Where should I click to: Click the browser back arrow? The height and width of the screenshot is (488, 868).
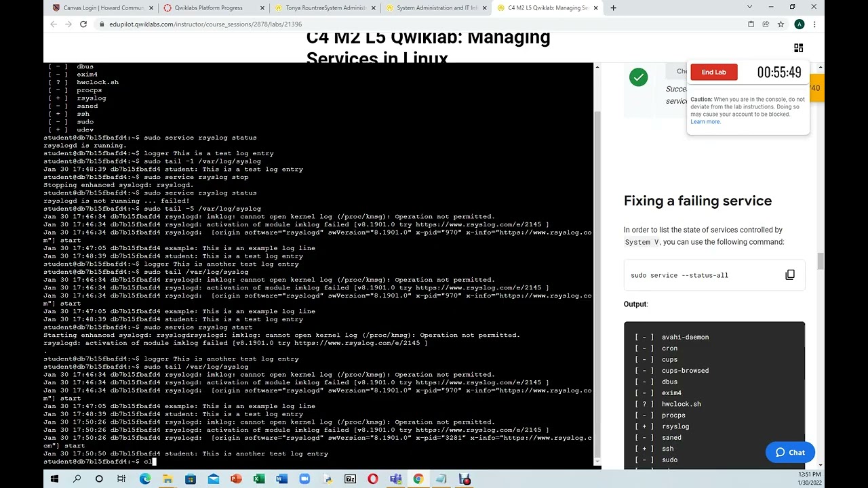pyautogui.click(x=54, y=24)
